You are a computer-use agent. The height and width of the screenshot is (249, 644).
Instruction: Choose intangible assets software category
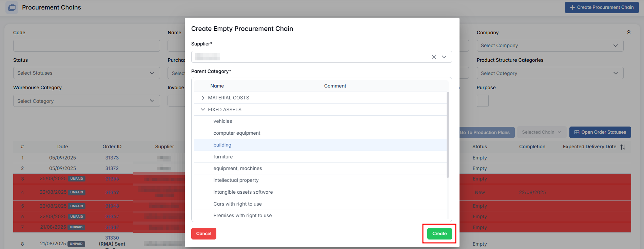(243, 192)
